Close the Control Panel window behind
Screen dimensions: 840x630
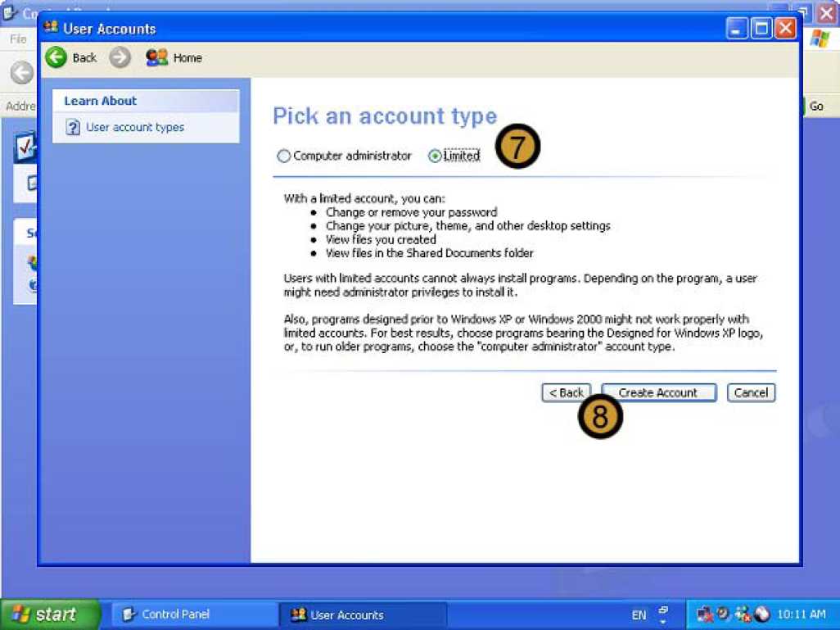pos(828,11)
